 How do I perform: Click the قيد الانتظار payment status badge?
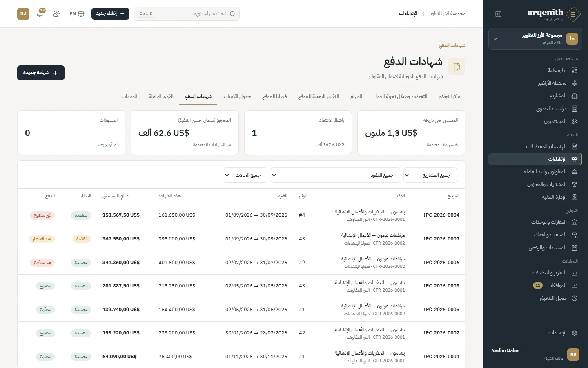[x=42, y=239]
